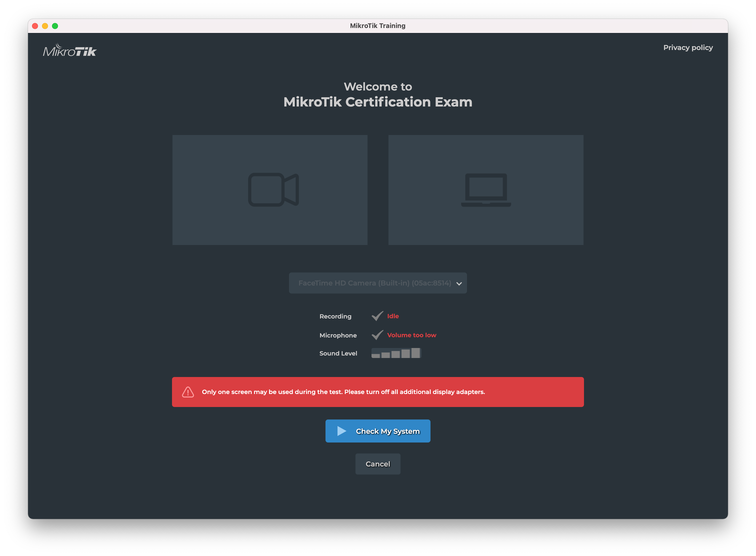Open the Privacy policy link
Image resolution: width=756 pixels, height=556 pixels.
(688, 47)
